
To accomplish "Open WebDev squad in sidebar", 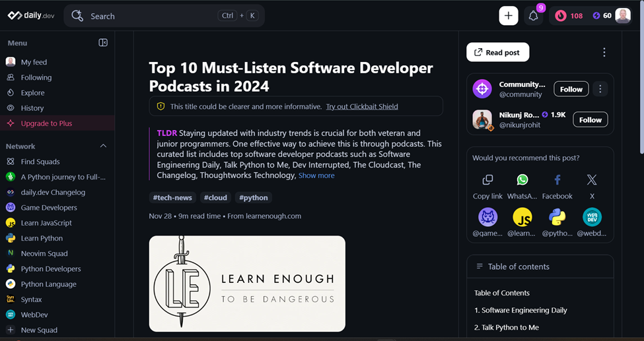I will 57,315.
